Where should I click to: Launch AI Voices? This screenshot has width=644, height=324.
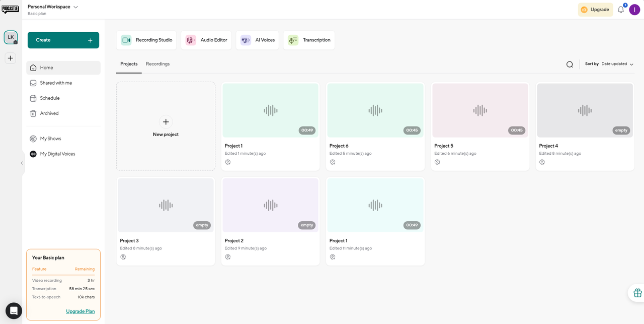pos(257,40)
